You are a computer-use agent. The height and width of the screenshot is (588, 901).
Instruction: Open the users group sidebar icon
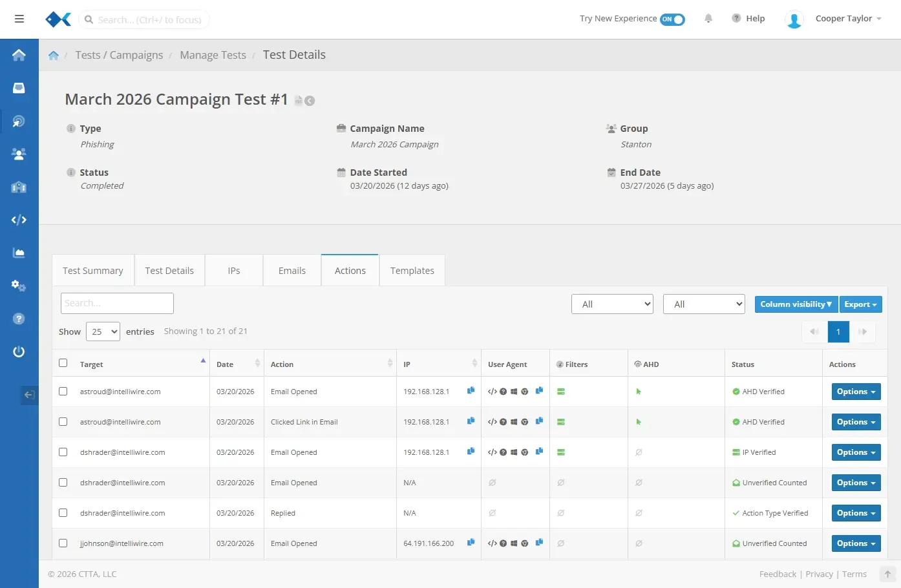[x=19, y=154]
